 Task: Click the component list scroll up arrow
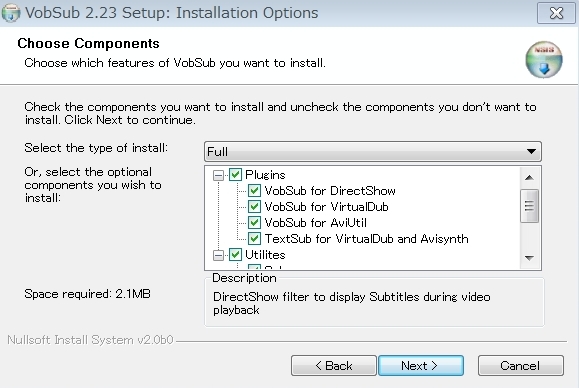click(529, 178)
